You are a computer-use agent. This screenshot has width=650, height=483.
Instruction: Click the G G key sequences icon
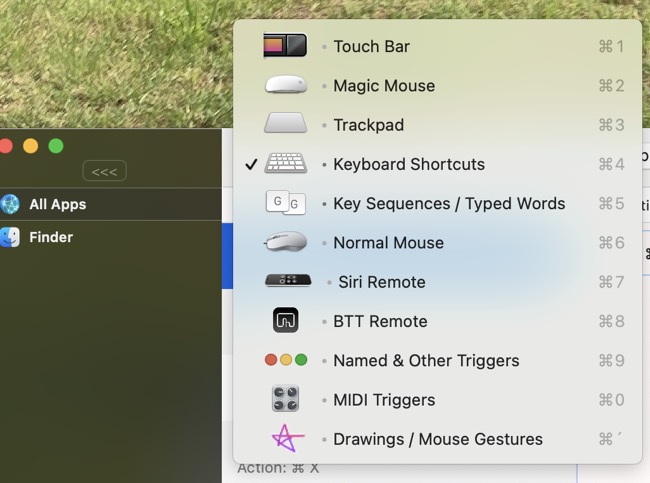(x=286, y=203)
